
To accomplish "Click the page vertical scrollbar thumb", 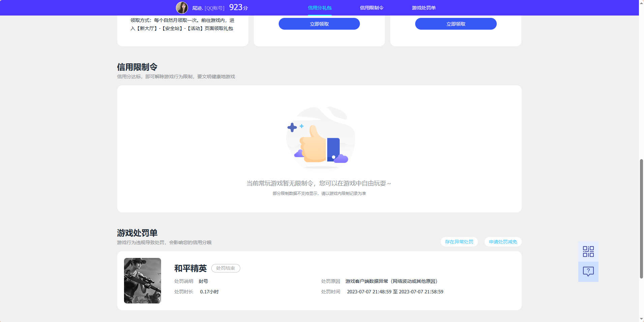I will point(641,218).
